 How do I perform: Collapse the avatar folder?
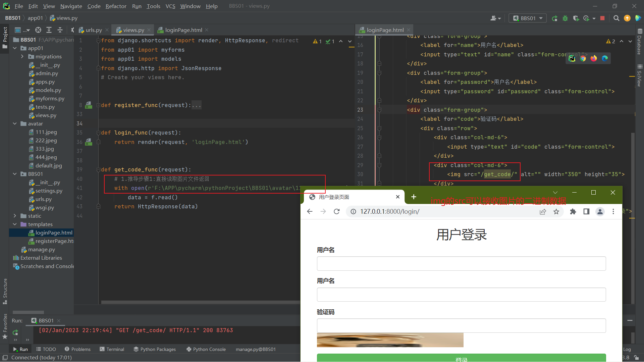[15, 124]
